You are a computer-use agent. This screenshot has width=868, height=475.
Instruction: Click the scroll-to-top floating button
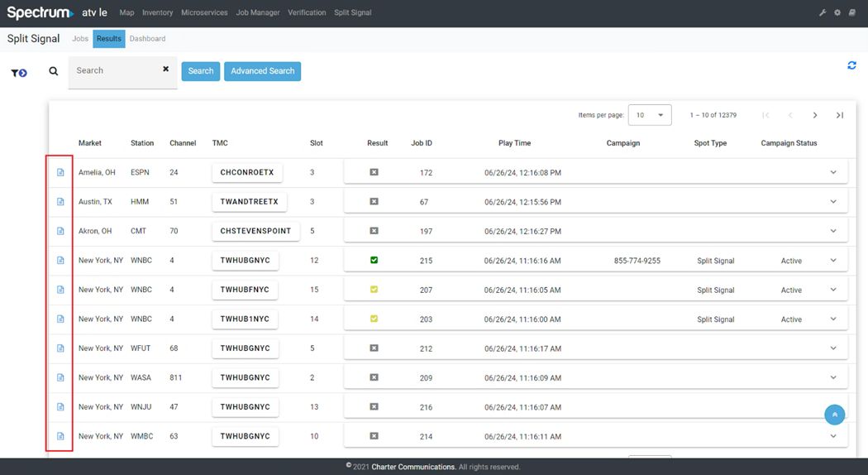click(834, 415)
